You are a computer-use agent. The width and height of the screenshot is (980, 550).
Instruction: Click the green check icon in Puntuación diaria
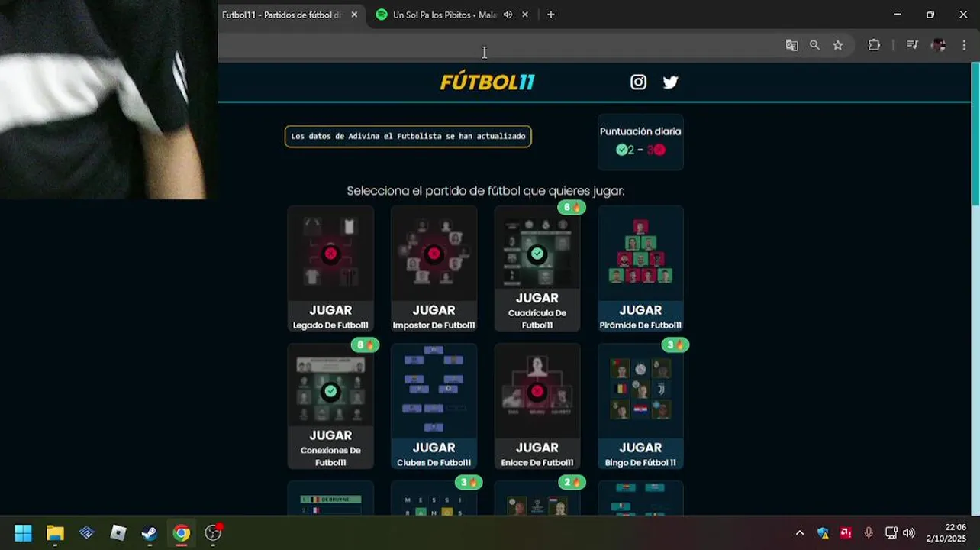621,150
